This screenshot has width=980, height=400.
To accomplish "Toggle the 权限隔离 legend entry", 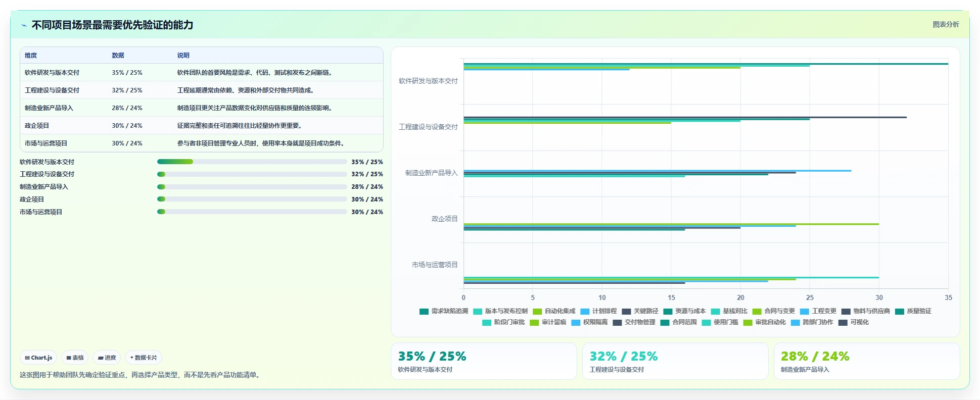I will 589,322.
